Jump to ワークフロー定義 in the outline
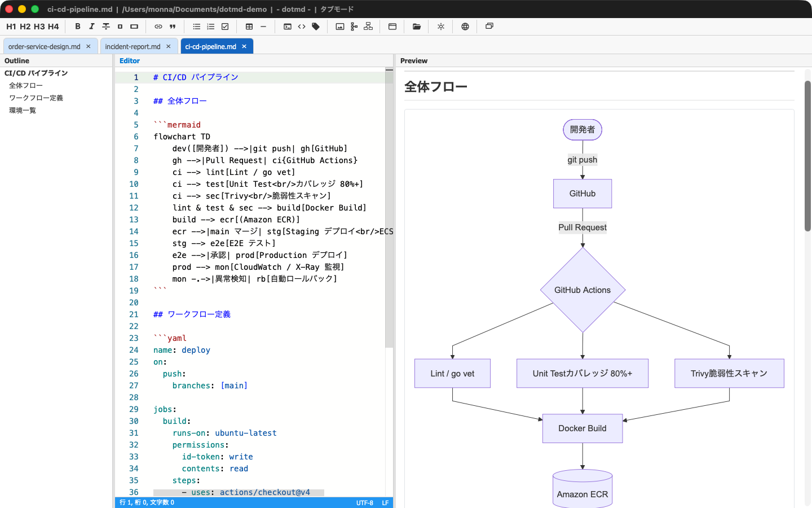812x508 pixels. coord(36,98)
